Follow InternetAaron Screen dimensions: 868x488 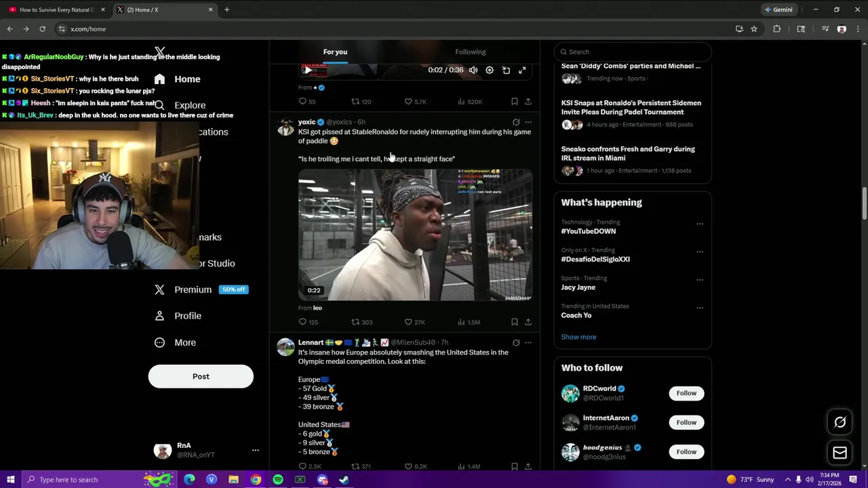click(x=686, y=422)
